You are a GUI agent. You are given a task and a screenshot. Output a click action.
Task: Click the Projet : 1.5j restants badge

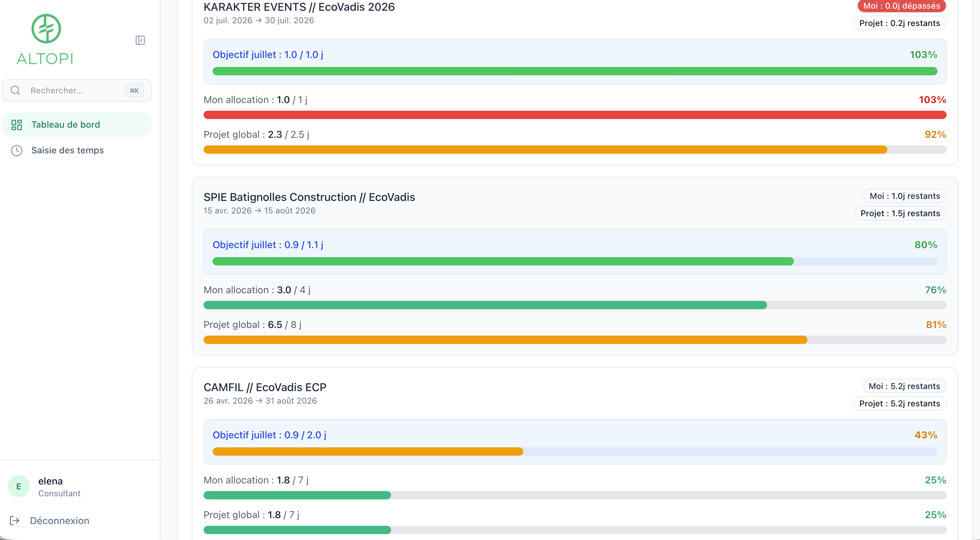click(900, 213)
